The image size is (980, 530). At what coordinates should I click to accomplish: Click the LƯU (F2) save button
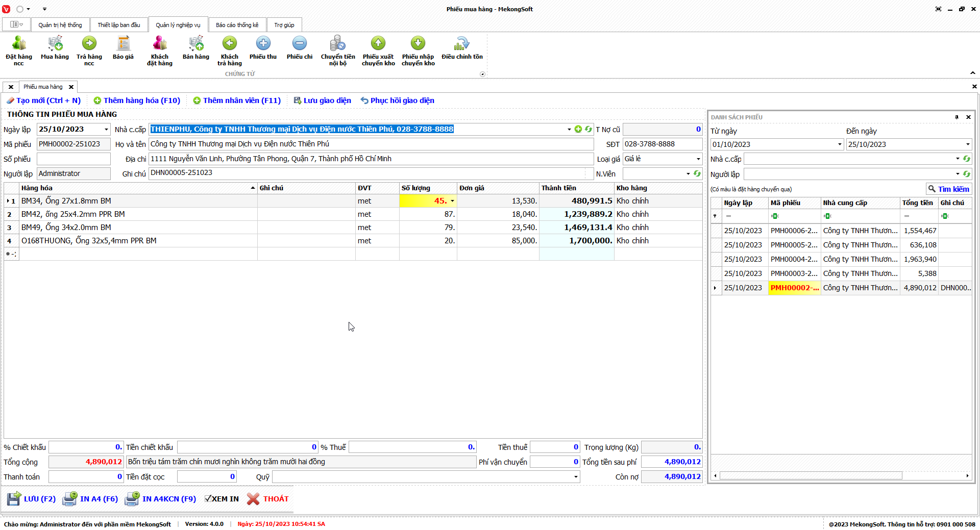coord(32,499)
